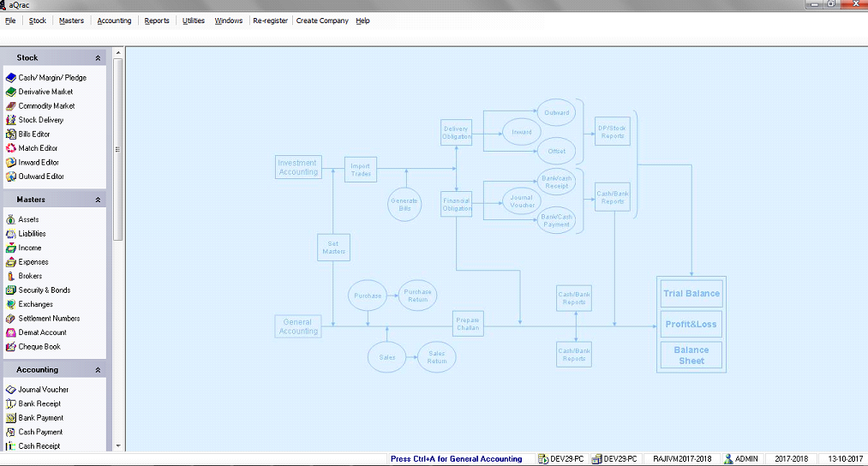Viewport: 868px width, 466px height.
Task: Click the Exchanges icon
Action: 10,304
